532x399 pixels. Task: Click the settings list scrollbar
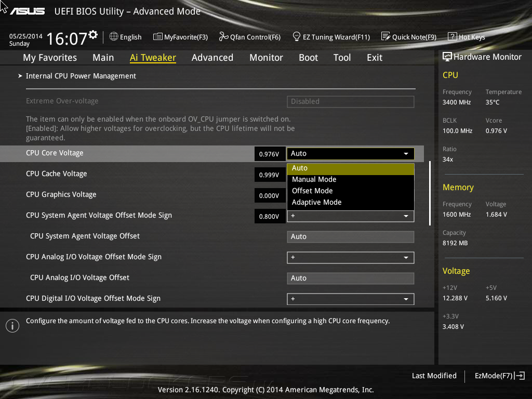[430, 193]
